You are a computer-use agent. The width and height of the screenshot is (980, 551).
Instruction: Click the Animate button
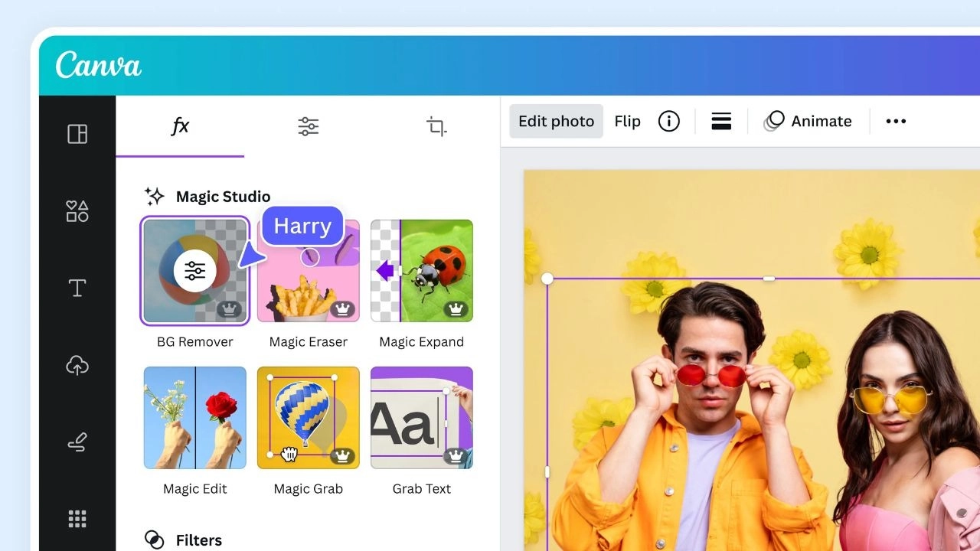click(808, 121)
